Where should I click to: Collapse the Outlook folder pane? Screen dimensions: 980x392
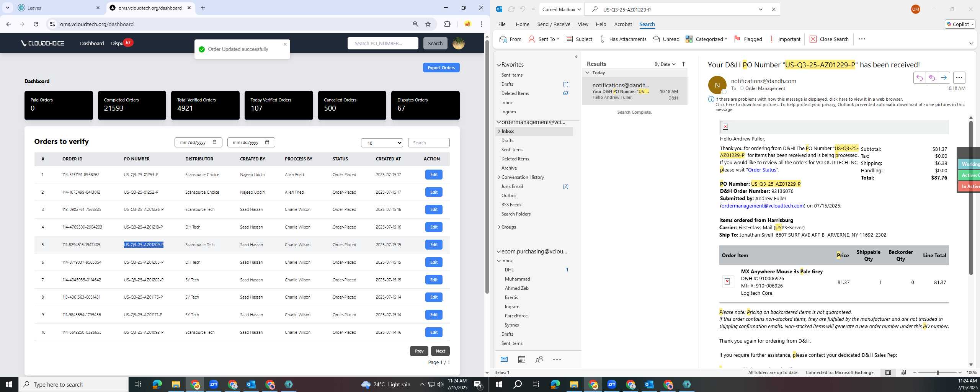point(576,57)
